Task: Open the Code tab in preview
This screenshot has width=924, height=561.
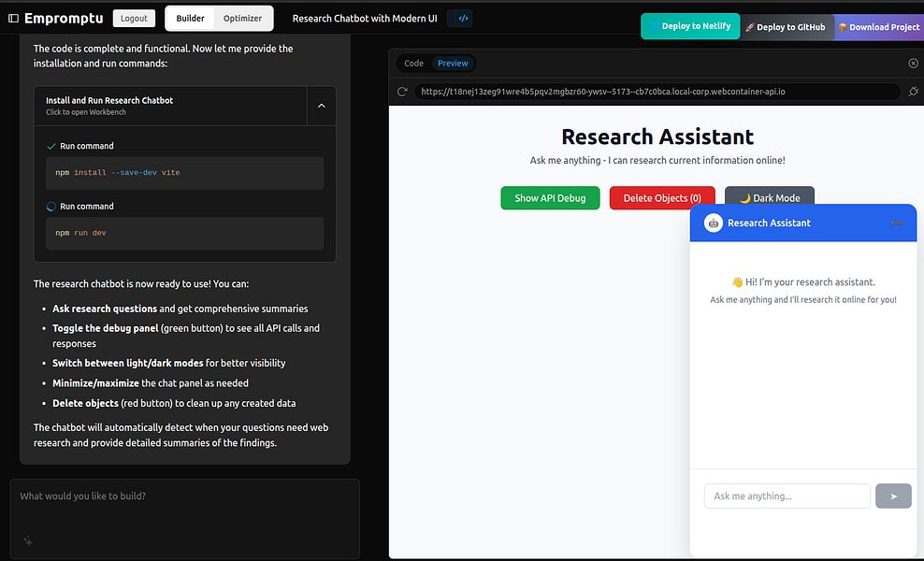Action: click(413, 63)
